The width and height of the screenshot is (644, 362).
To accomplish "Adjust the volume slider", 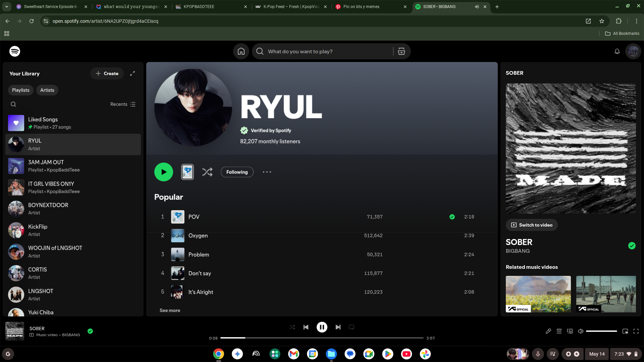I will 601,331.
